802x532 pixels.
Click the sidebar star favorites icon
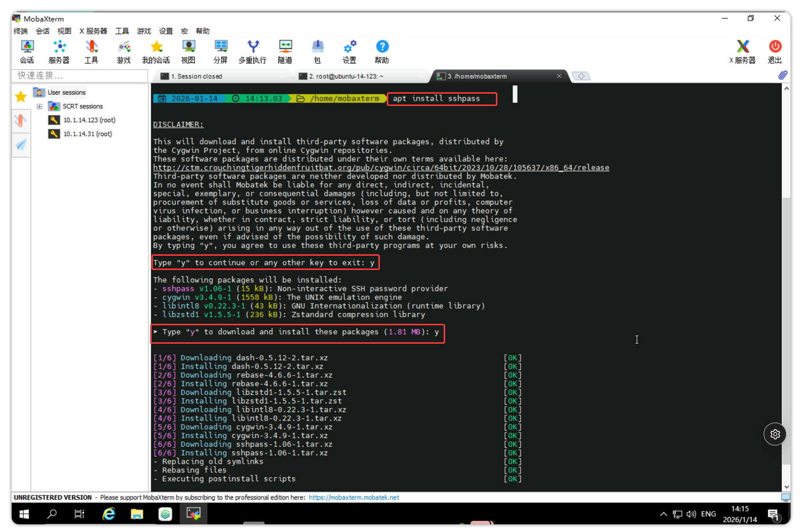pos(21,97)
